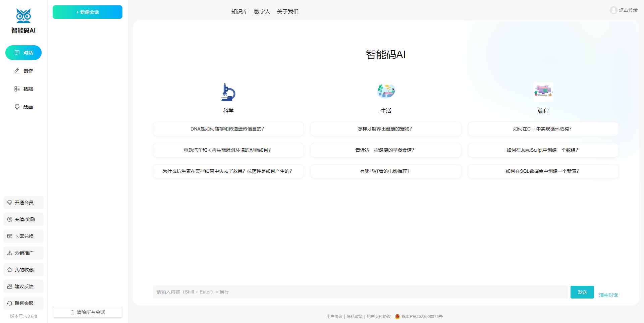Open 数字人 in the top menu
This screenshot has width=644, height=323.
[262, 12]
